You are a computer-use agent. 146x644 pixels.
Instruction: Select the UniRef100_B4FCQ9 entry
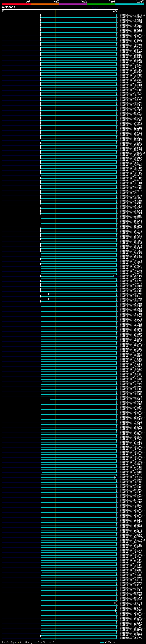tap(131, 289)
